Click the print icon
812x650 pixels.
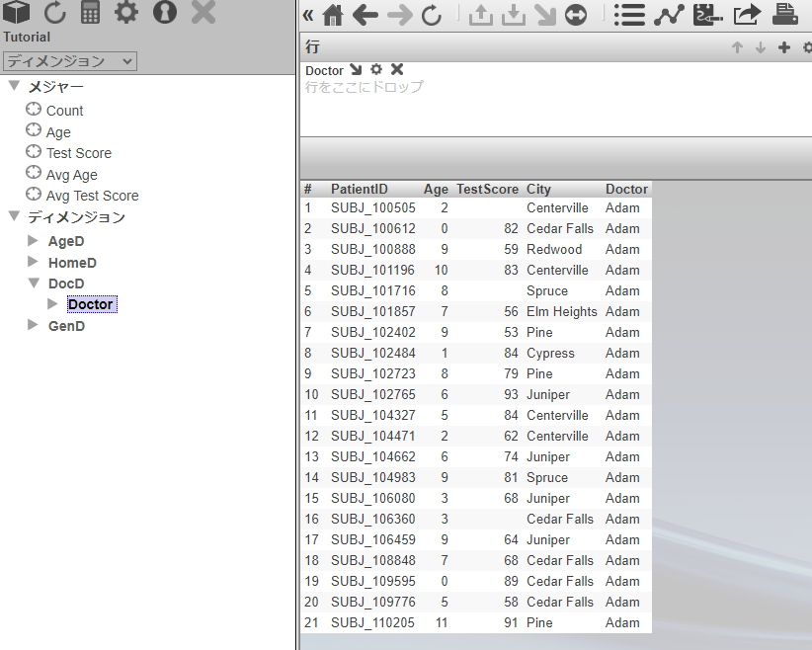point(784,14)
